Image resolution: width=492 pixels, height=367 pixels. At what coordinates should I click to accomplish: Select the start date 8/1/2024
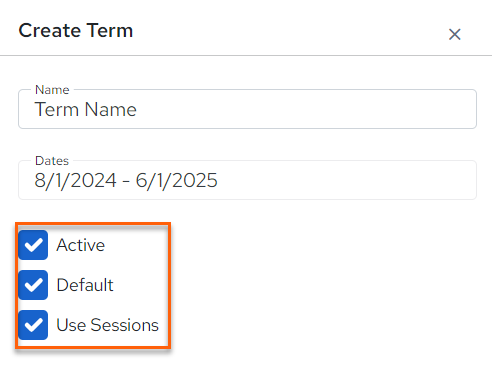(x=76, y=181)
